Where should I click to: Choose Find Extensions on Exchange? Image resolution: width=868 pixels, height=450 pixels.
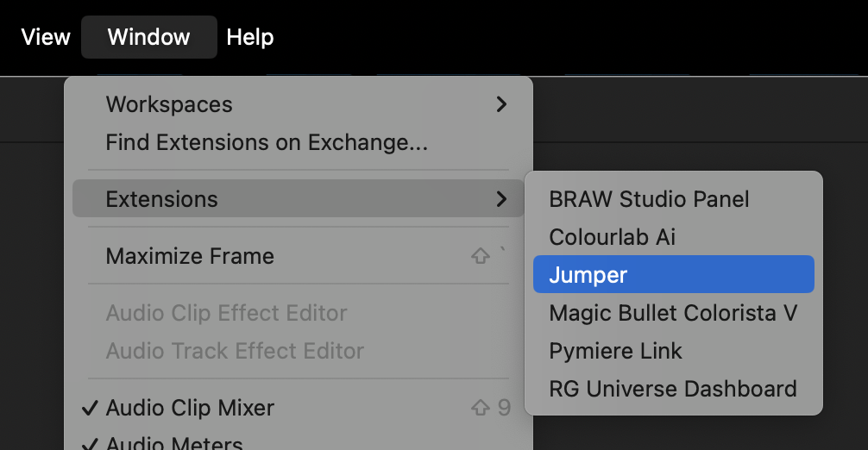pyautogui.click(x=267, y=142)
